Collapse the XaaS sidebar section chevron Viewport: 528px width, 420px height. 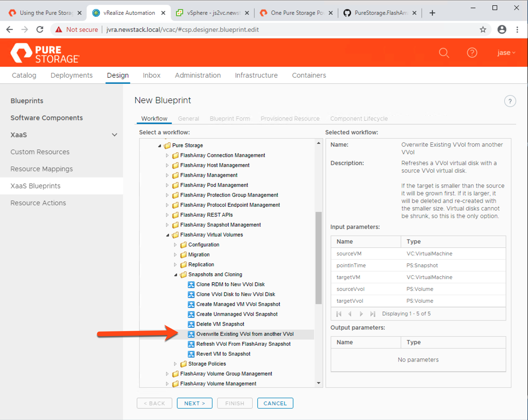(x=114, y=135)
